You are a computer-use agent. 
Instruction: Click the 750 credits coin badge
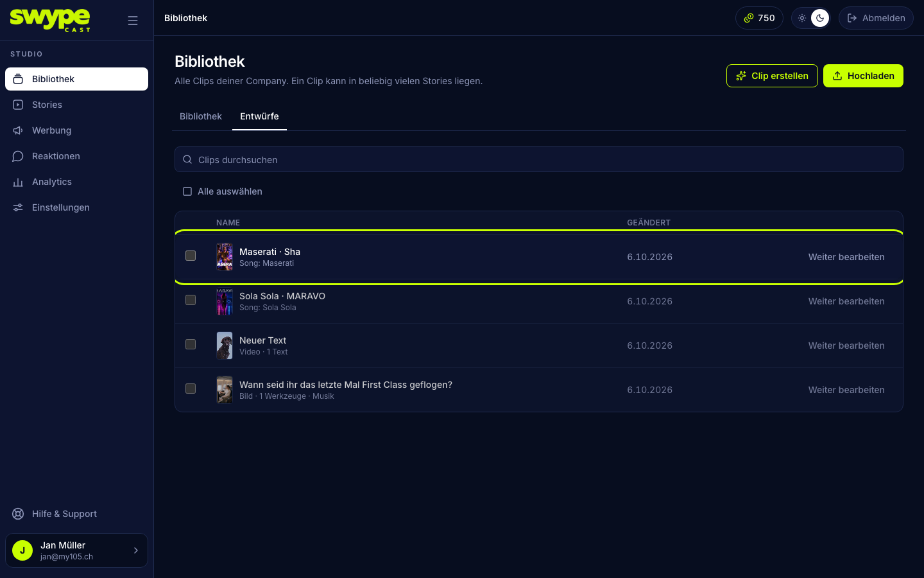coord(759,18)
